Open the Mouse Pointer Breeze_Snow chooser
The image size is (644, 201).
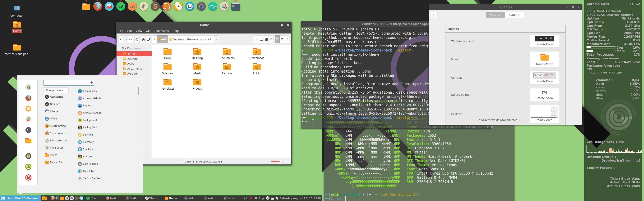click(x=544, y=95)
